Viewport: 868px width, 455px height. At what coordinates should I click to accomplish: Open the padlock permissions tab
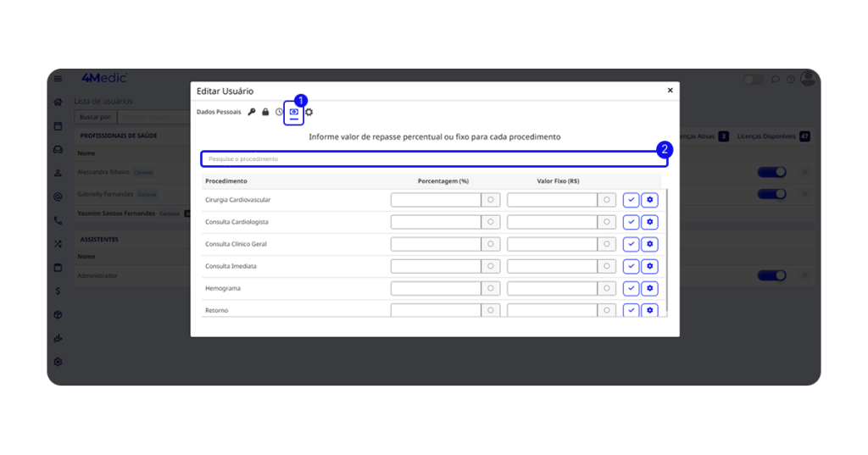click(265, 112)
